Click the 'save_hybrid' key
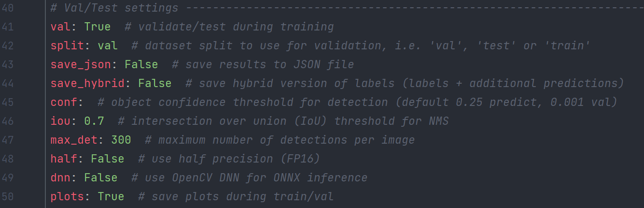644x208 pixels. [87, 84]
